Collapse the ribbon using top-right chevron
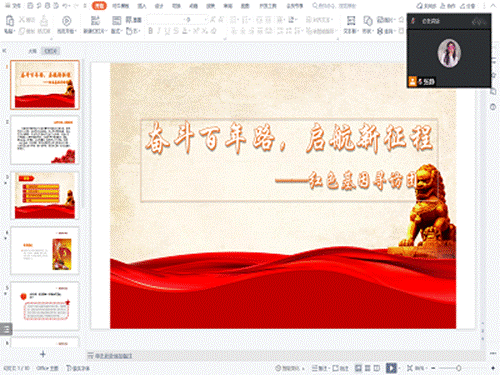The image size is (500, 375). (493, 6)
